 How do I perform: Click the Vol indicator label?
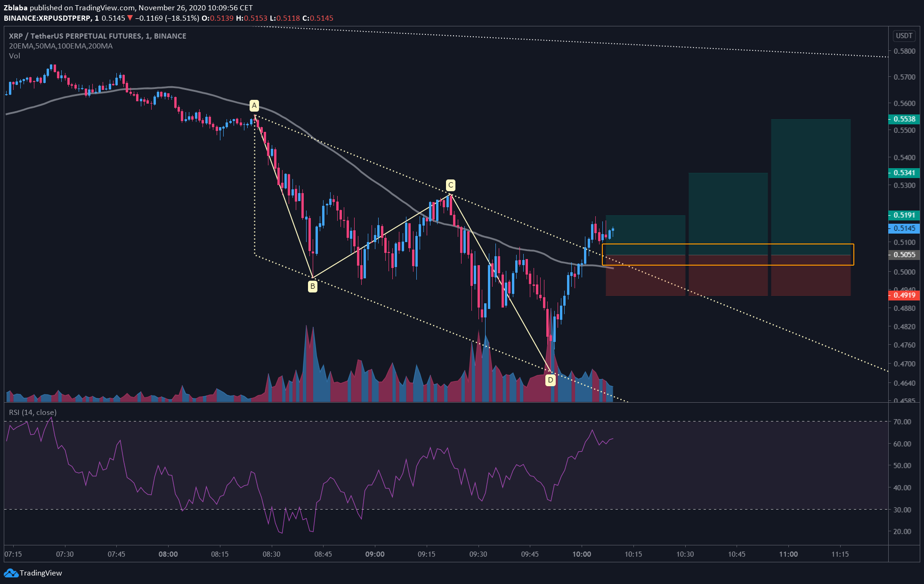pyautogui.click(x=15, y=56)
